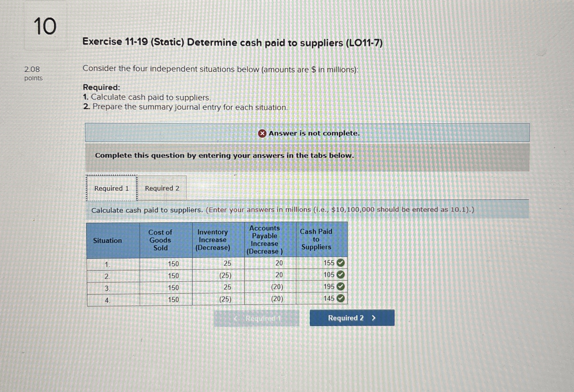Select the Required 1 tab

click(111, 188)
